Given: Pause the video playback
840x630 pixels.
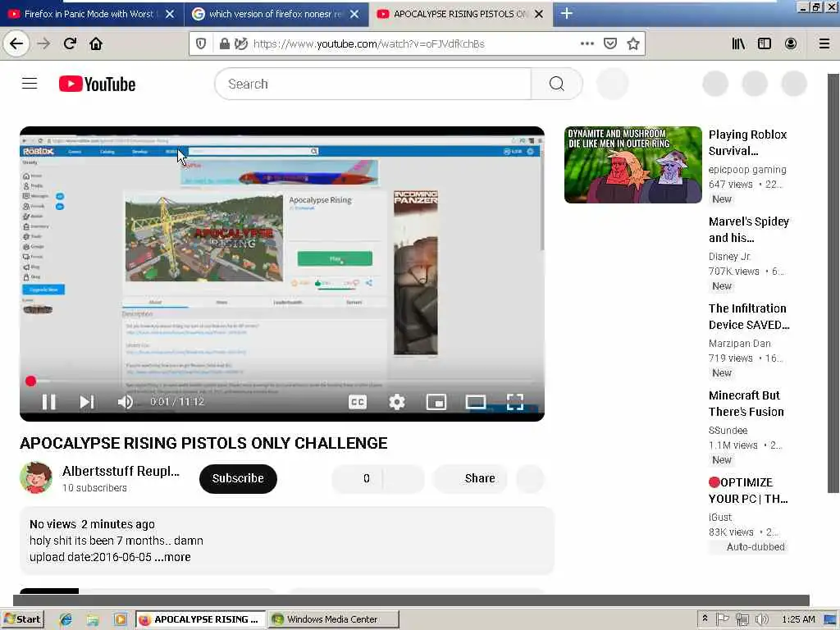Looking at the screenshot, I should [x=48, y=402].
